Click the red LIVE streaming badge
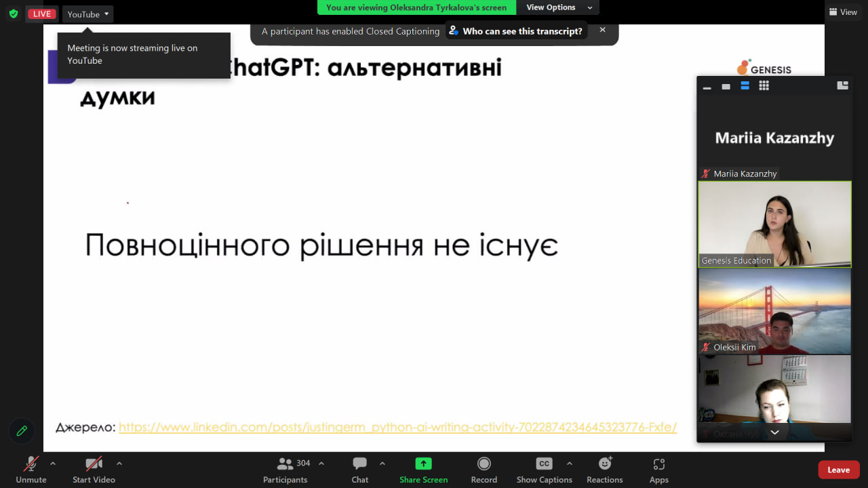Viewport: 868px width, 488px height. 42,14
